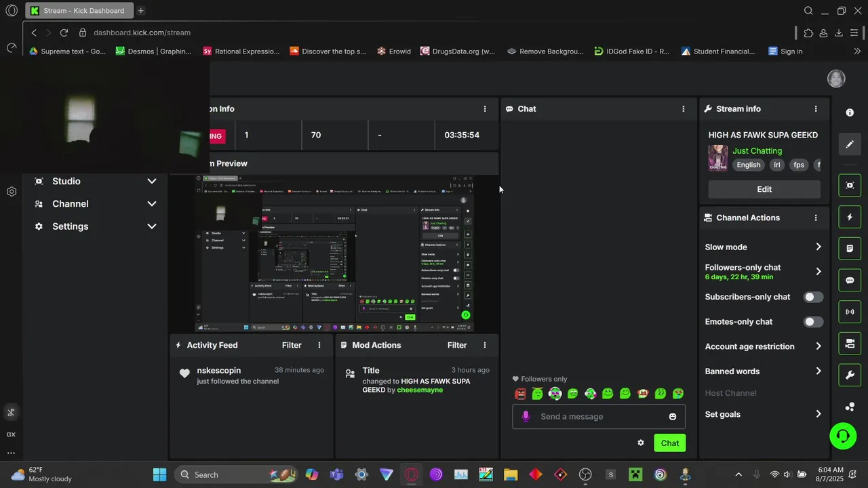This screenshot has height=488, width=868.
Task: Click the chat bubble icon in right sidebar
Action: [850, 281]
